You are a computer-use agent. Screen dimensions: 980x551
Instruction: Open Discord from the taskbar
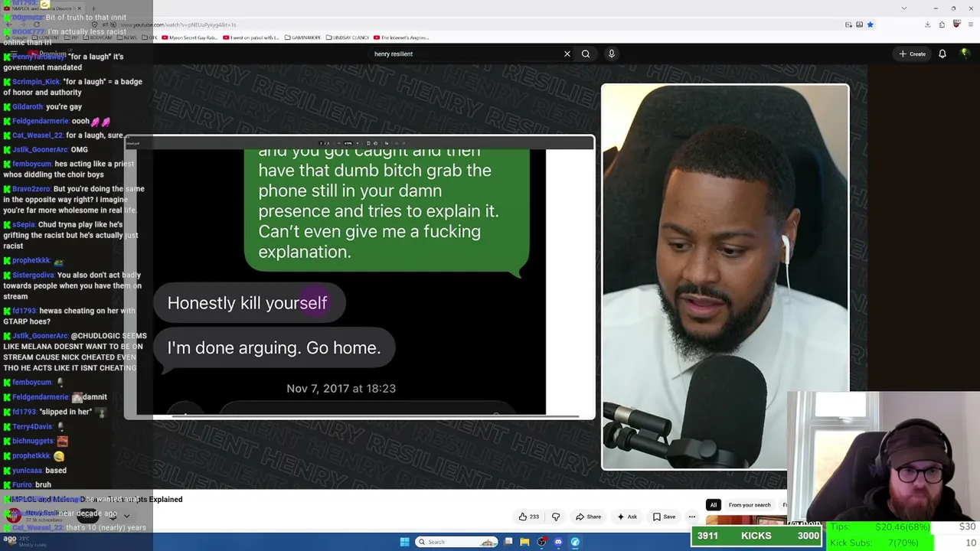point(558,542)
